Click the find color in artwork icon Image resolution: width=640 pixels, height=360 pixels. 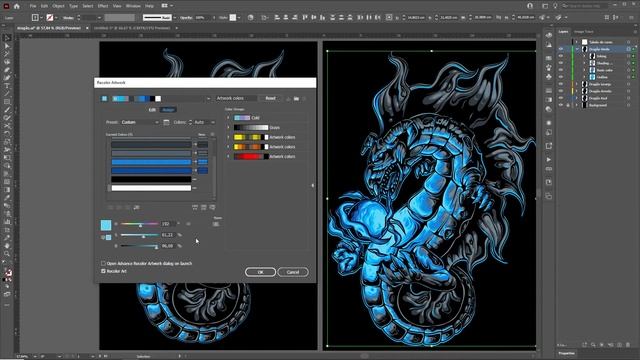pyautogui.click(x=212, y=207)
